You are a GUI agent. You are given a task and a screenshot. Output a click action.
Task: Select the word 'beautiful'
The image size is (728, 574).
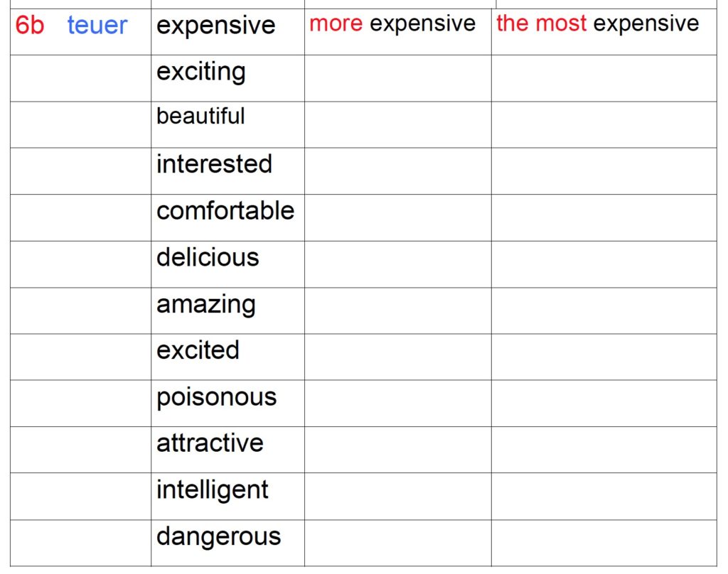200,116
